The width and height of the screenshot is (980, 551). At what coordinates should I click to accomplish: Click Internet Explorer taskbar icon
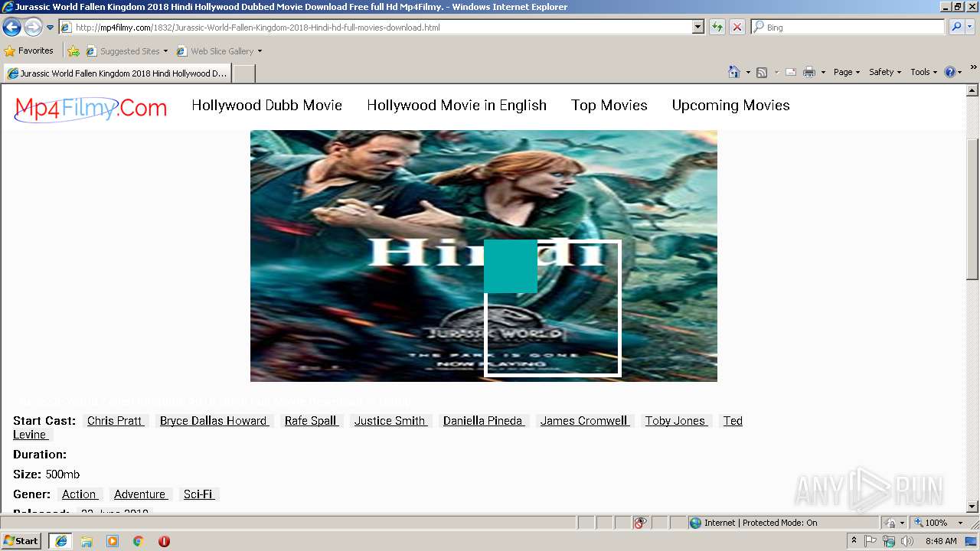click(60, 540)
